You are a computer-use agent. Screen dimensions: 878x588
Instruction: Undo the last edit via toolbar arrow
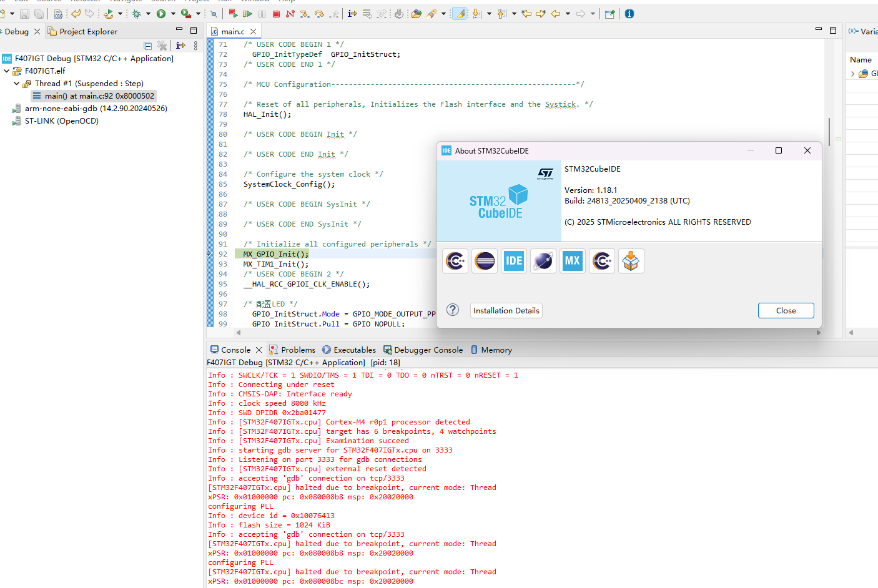coord(76,14)
